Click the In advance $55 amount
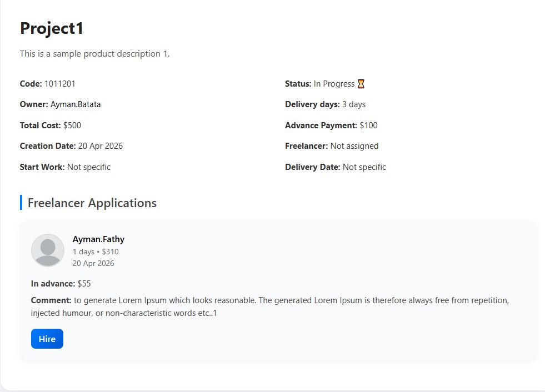The image size is (545, 392). click(x=84, y=284)
